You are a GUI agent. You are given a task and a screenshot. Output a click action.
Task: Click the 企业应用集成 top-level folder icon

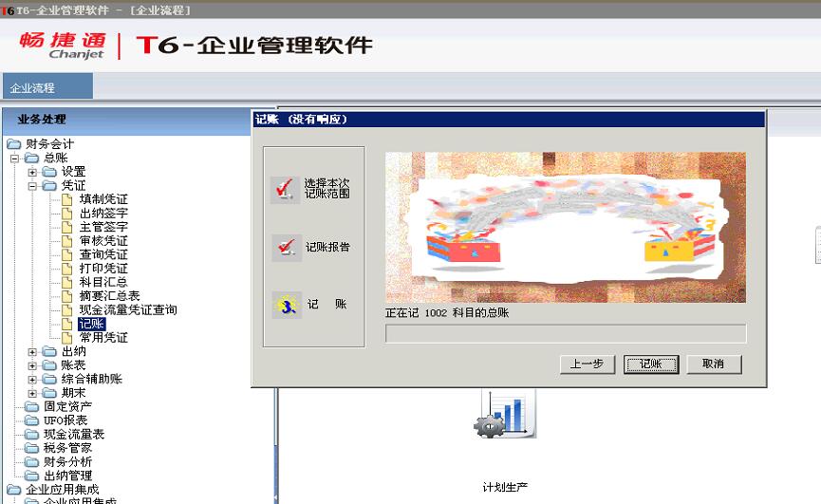14,490
